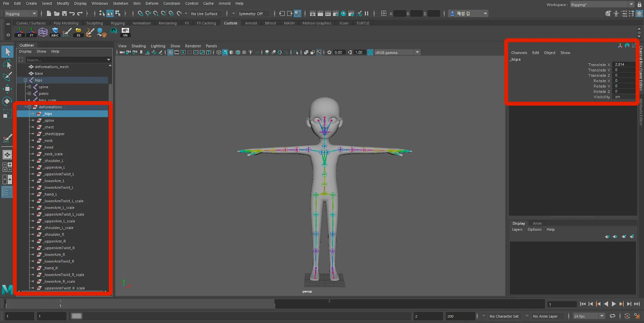Open the Skeleton menu
The width and height of the screenshot is (644, 323).
tap(120, 4)
